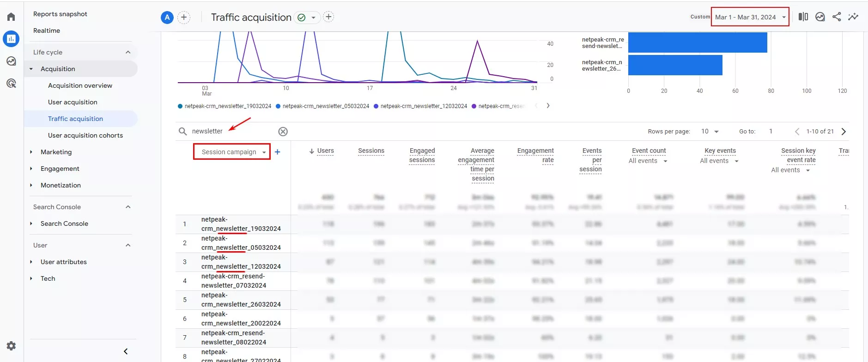Click the netpeak-crm_newsletter_26 bar in chart

[675, 65]
